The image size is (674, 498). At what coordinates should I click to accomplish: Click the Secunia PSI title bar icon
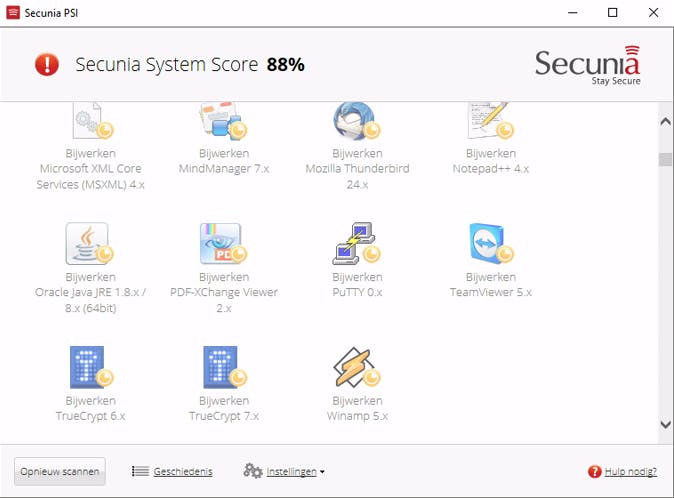[13, 12]
